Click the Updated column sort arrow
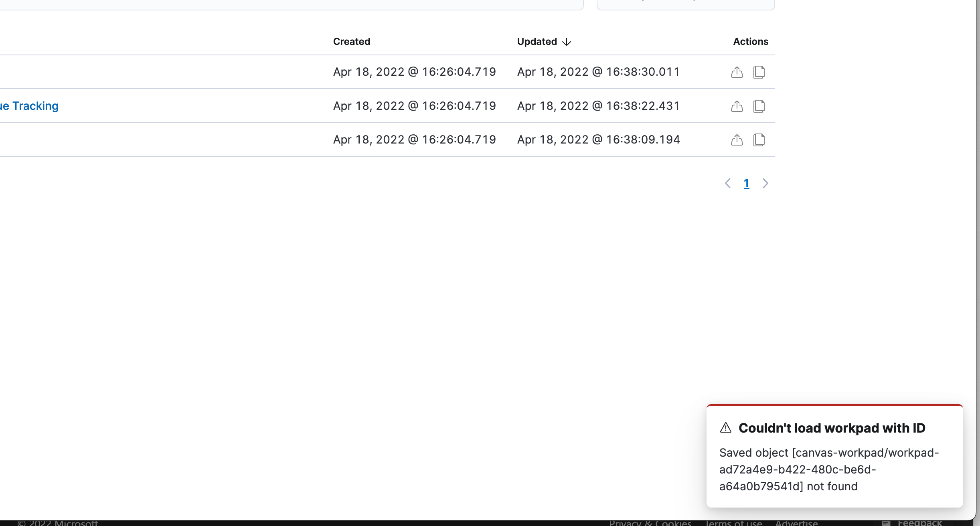 pos(566,42)
